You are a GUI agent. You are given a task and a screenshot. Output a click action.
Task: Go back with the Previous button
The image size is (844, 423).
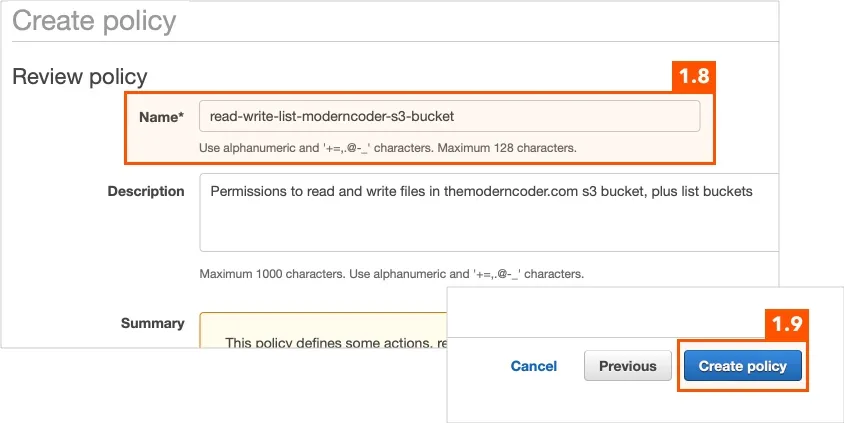coord(628,366)
